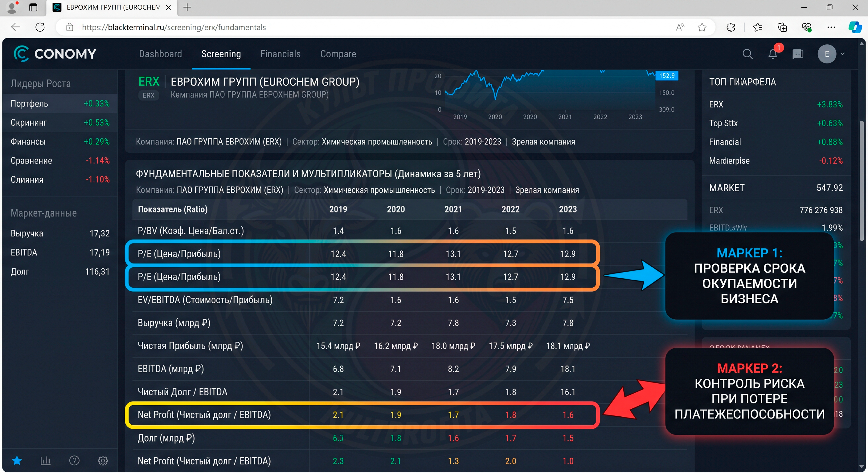This screenshot has height=473, width=868.
Task: Click the MARKET 547.92 row
Action: (776, 188)
